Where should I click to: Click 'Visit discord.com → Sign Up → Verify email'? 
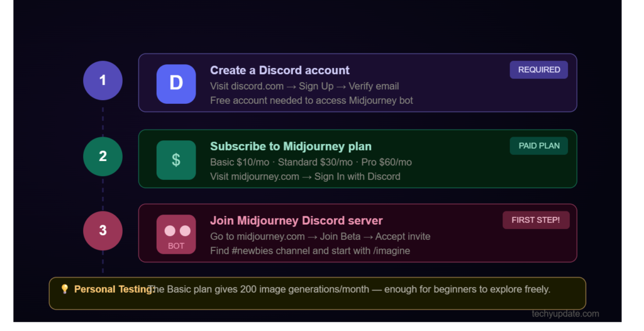pos(304,86)
